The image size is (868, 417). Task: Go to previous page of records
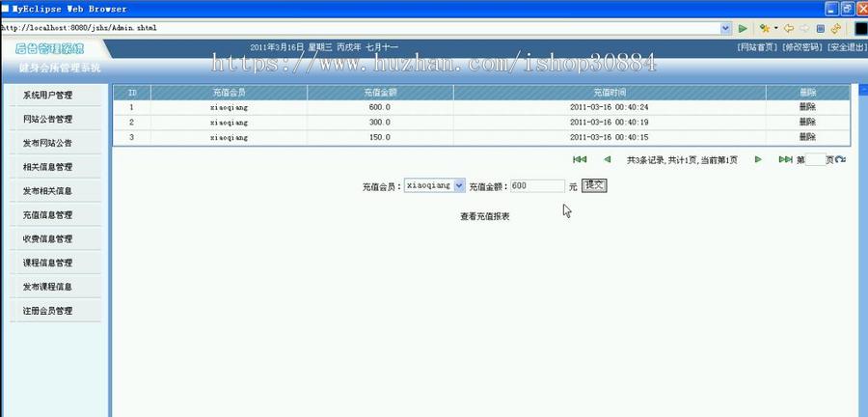(x=608, y=159)
